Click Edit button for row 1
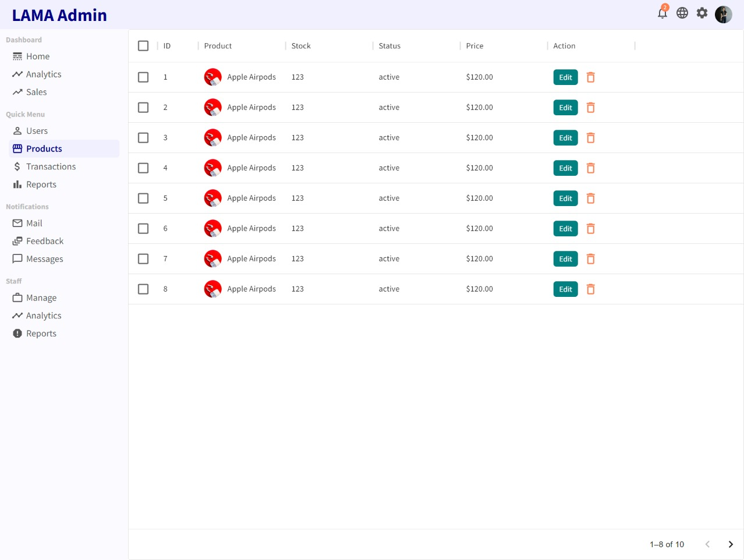The width and height of the screenshot is (744, 560). (x=565, y=77)
